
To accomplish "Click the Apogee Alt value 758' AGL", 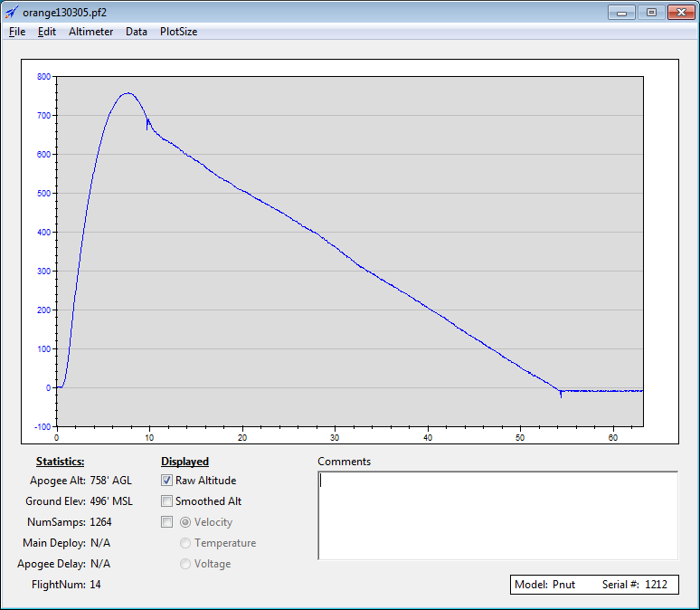I will (x=110, y=481).
